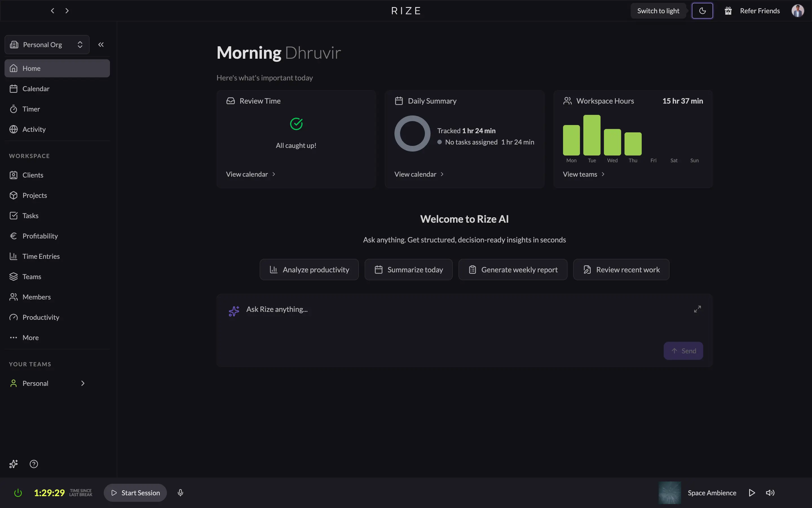The width and height of the screenshot is (812, 508).
Task: Open View calendar in Daily Summary card
Action: [x=419, y=174]
